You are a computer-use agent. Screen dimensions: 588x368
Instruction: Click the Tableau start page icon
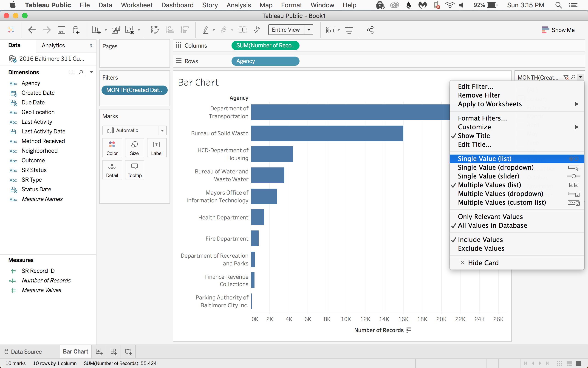pyautogui.click(x=11, y=30)
